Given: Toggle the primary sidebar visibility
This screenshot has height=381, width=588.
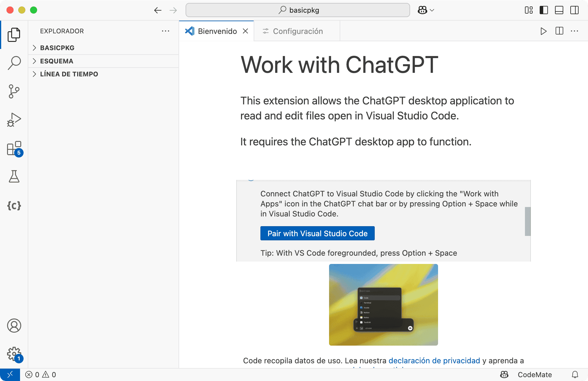Looking at the screenshot, I should click(x=544, y=10).
